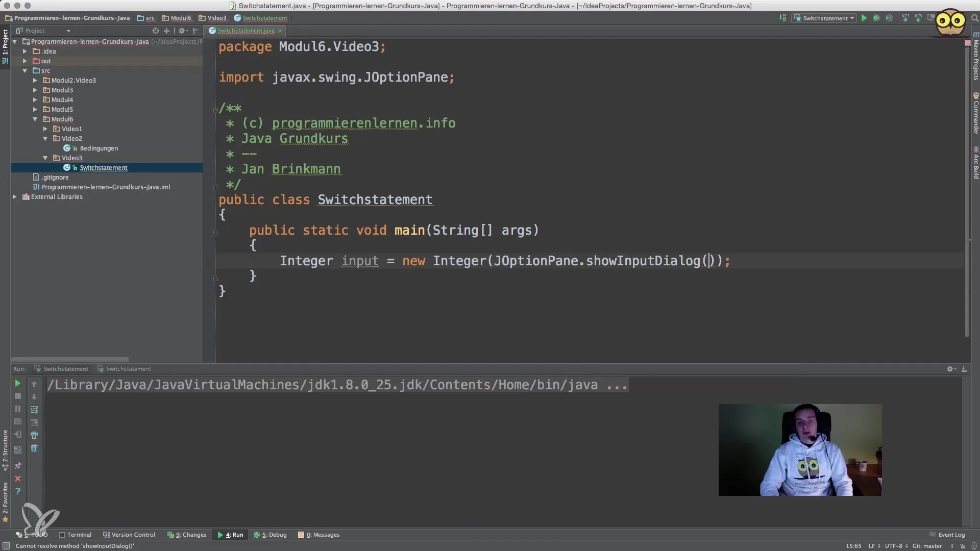Click the Modul6 breadcrumb in navigation bar
This screenshot has height=551, width=980.
pos(177,18)
